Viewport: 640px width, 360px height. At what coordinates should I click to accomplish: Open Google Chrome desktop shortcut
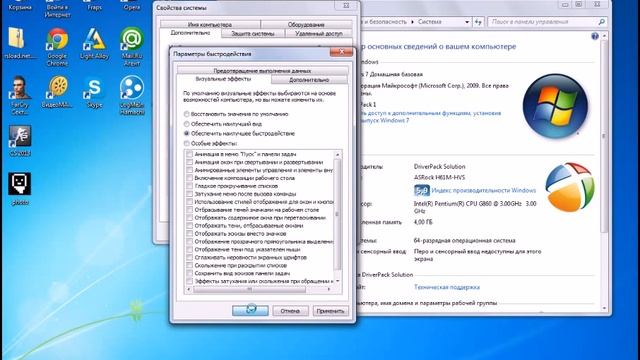(57, 47)
